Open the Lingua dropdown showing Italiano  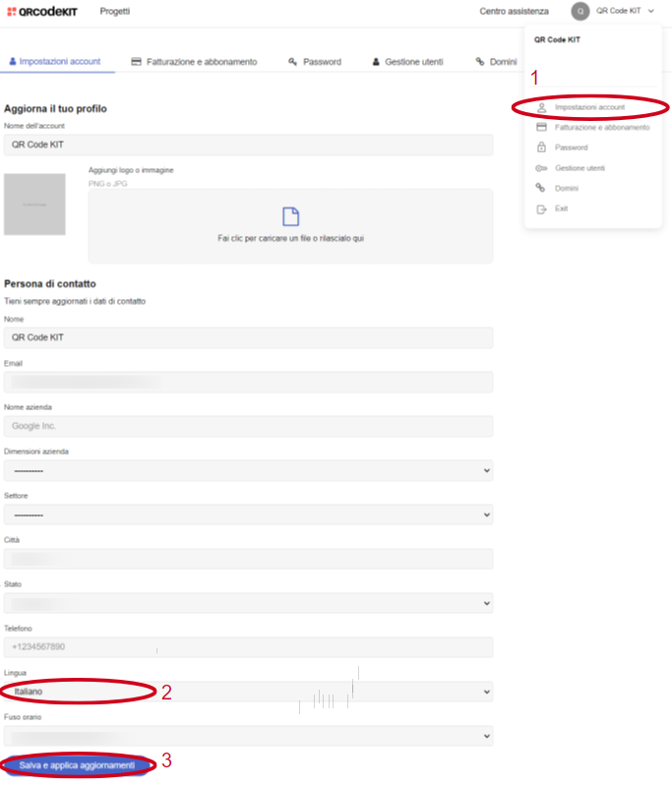click(x=248, y=692)
